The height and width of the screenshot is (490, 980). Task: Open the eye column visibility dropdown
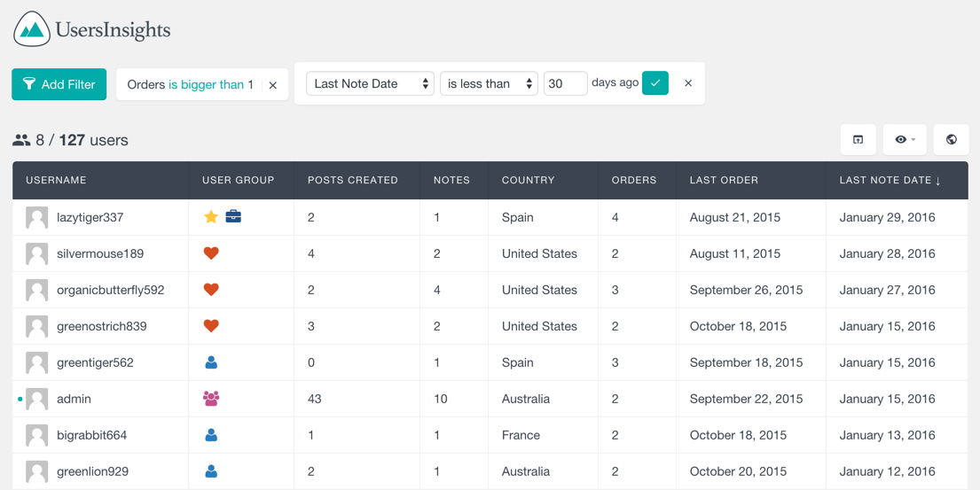coord(905,139)
